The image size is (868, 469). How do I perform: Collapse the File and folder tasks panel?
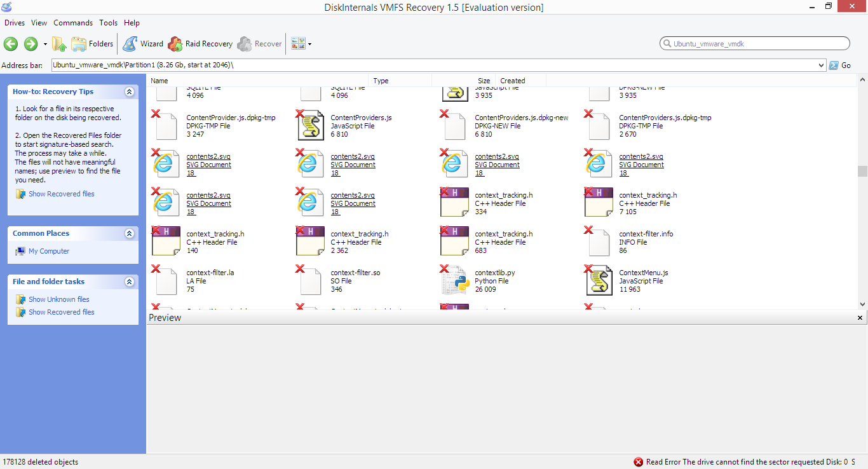tap(130, 282)
